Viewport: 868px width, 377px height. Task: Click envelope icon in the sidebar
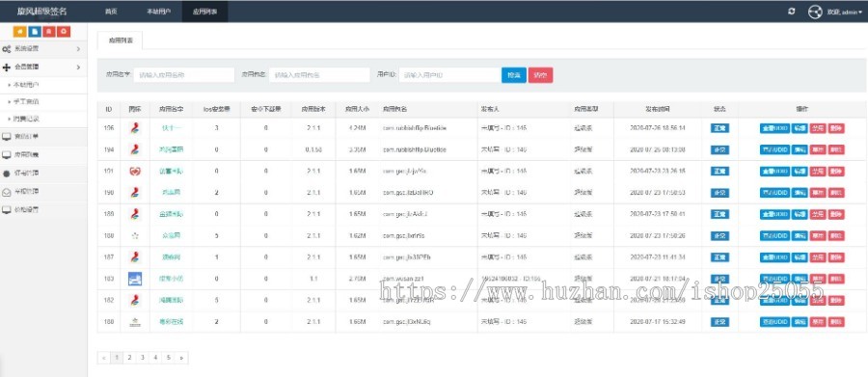click(7, 192)
